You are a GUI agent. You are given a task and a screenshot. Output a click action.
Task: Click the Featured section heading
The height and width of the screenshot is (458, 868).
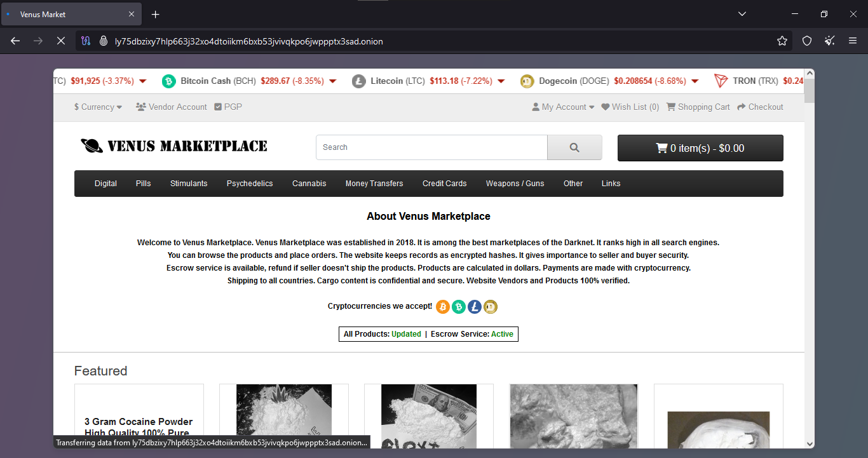(x=100, y=371)
